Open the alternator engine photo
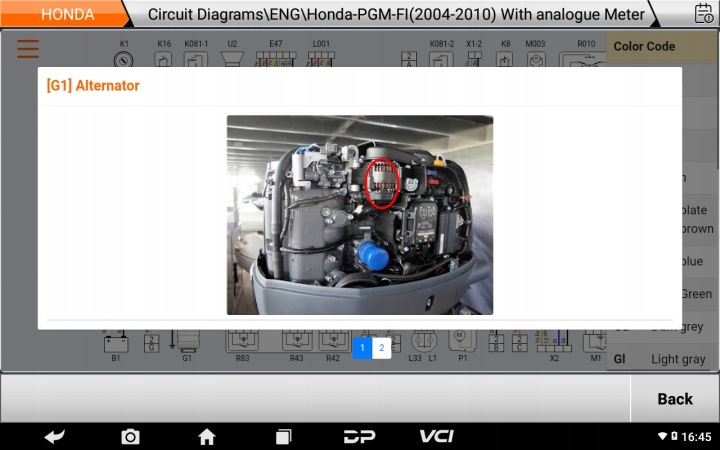Image resolution: width=720 pixels, height=450 pixels. (360, 215)
